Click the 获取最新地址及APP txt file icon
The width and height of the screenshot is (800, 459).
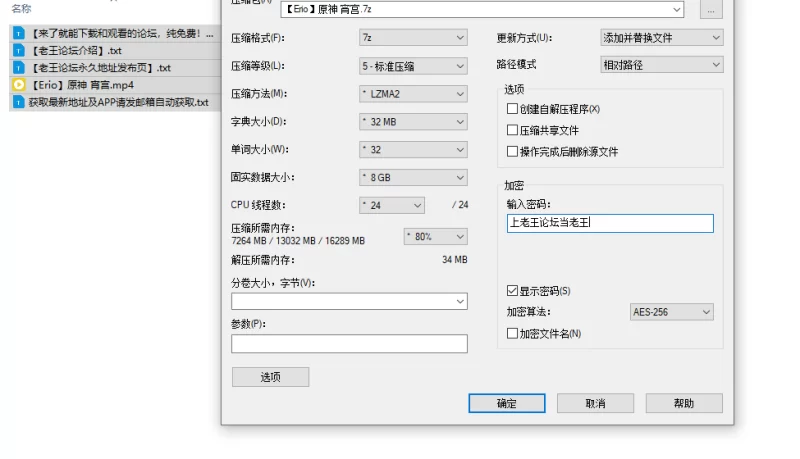pyautogui.click(x=19, y=102)
